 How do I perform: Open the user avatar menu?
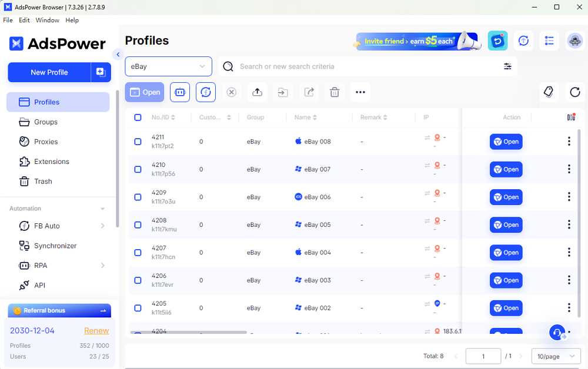coord(575,41)
